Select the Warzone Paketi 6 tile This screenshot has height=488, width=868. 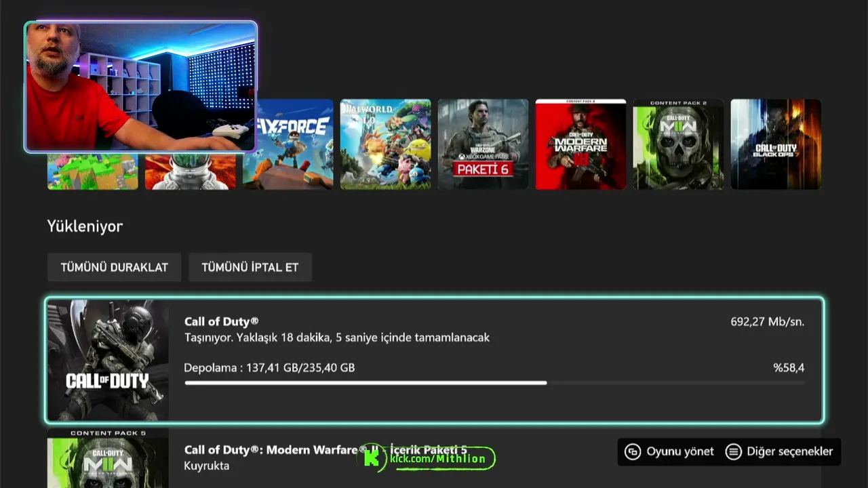click(x=483, y=144)
